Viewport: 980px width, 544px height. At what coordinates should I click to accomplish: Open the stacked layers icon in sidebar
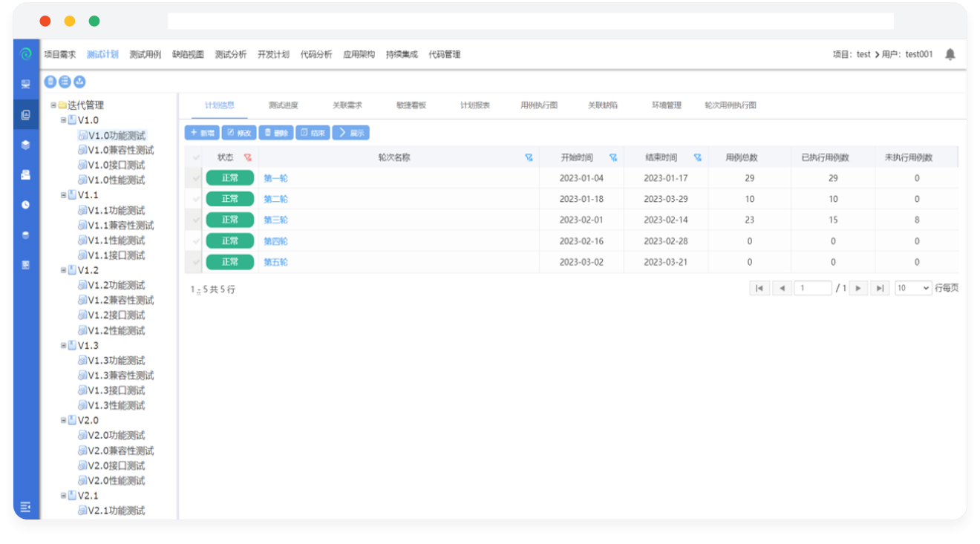point(26,145)
